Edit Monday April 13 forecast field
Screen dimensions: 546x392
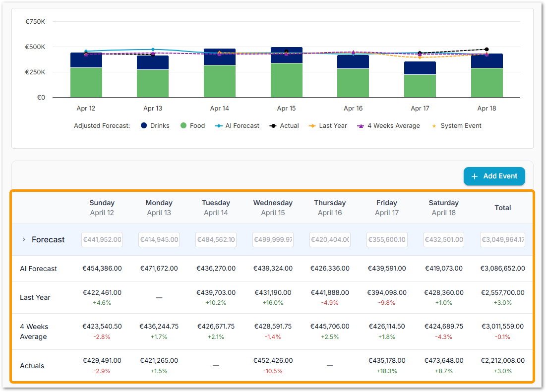click(x=159, y=240)
